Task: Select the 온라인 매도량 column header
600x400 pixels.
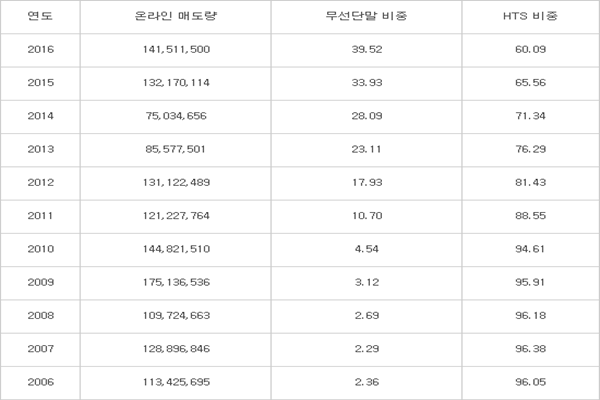Action: (176, 16)
